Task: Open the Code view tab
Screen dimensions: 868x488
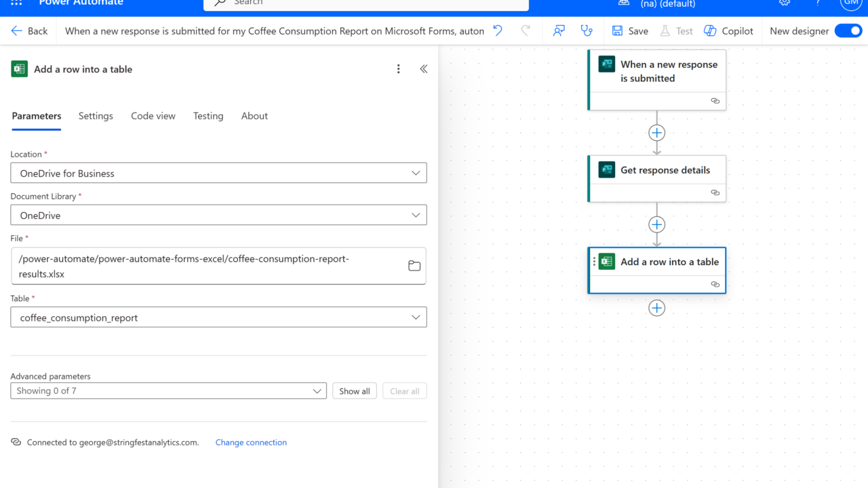Action: (x=153, y=116)
